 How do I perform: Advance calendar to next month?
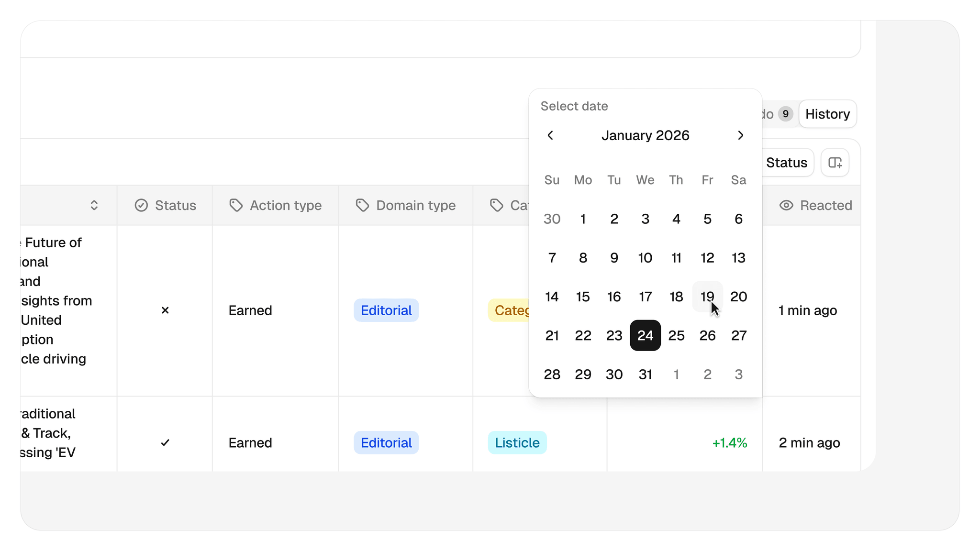point(740,135)
